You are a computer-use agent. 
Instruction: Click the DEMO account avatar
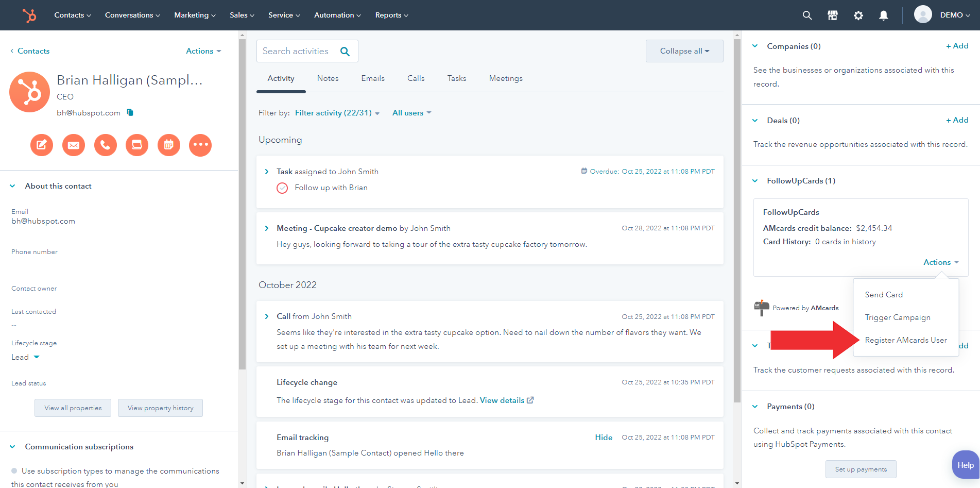pos(923,14)
